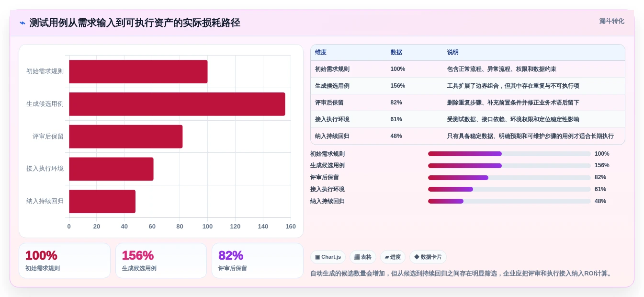
Task: Click the main title 测试用例从需求输入
Action: 135,23
